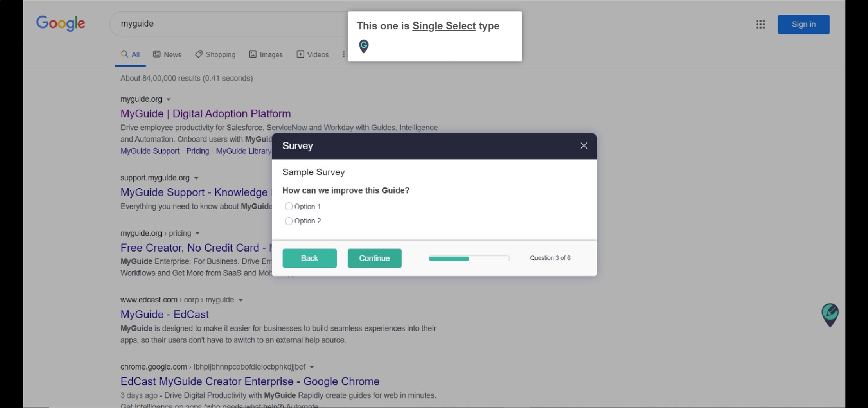Click the News tab newspaper icon
Screen dimensions: 868x408
(157, 54)
